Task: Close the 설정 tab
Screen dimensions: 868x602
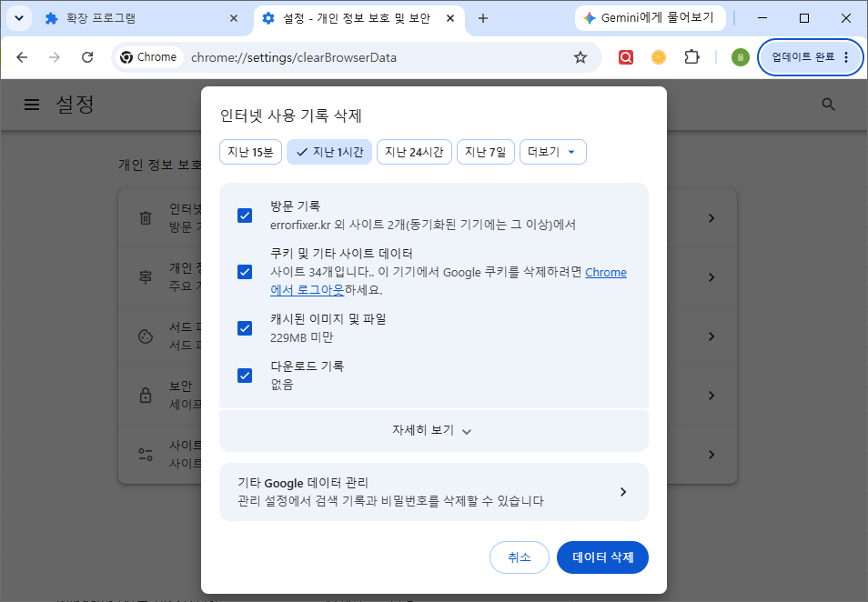Action: tap(450, 18)
